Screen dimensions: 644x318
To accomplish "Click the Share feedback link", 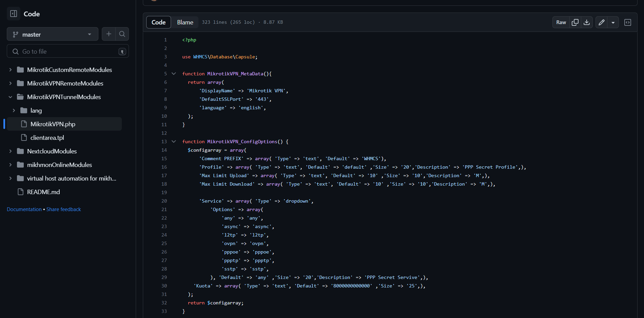I will point(63,209).
